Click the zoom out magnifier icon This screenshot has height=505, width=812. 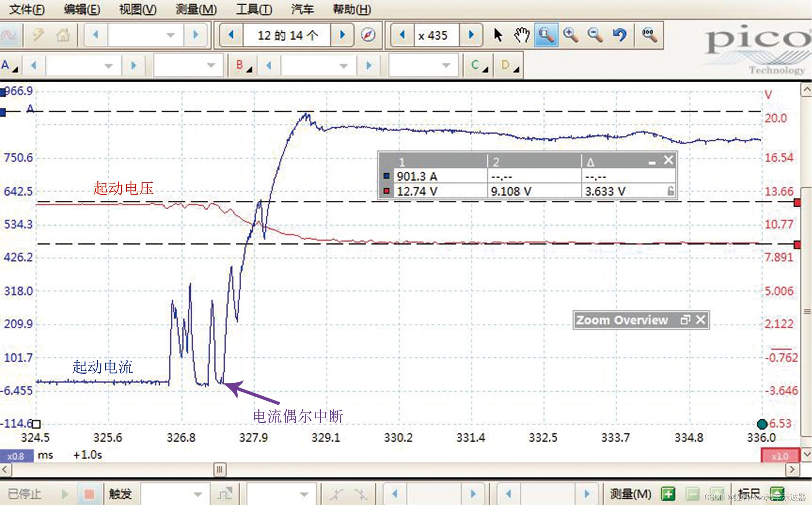(x=595, y=35)
